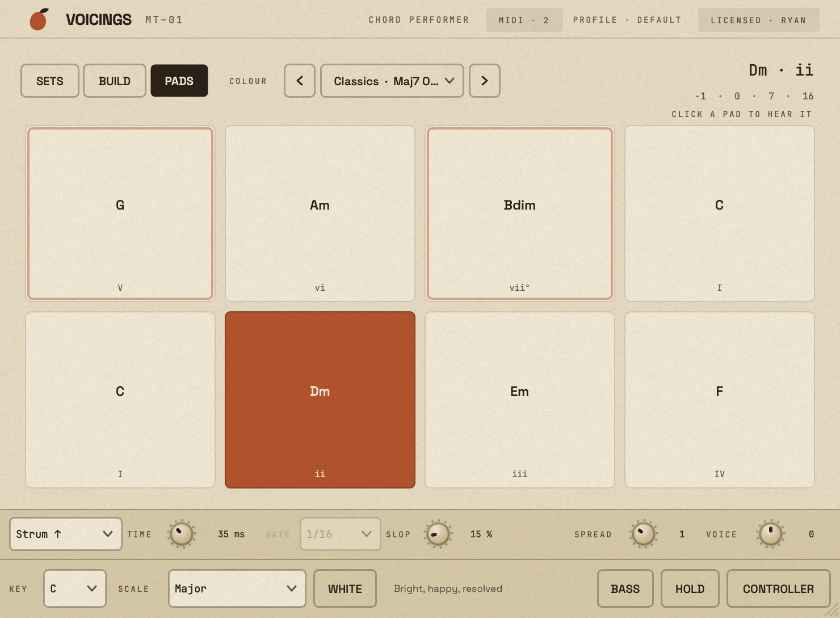This screenshot has height=618, width=840.
Task: Click the 'CLICK A PAD TO HEAR IT' hint
Action: coord(742,114)
